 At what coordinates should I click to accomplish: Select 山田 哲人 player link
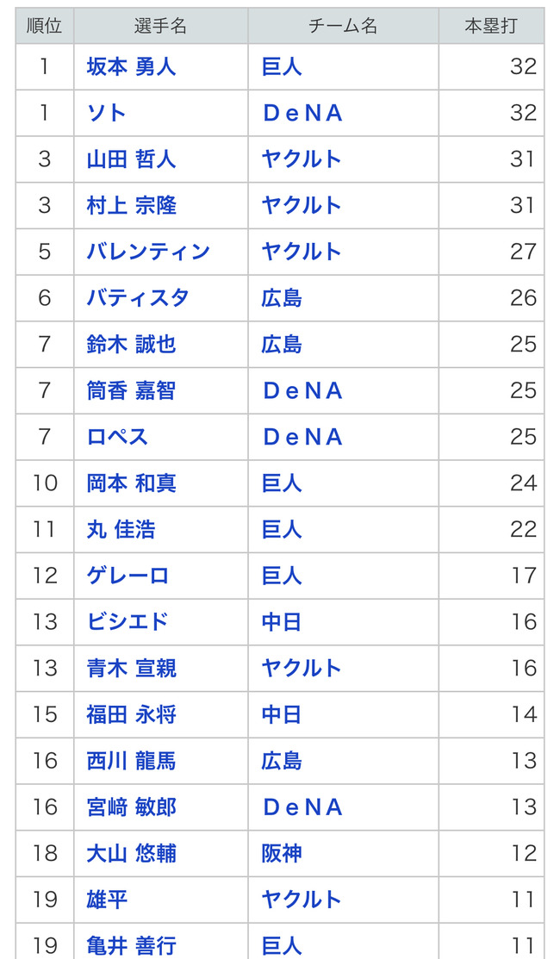point(132,159)
